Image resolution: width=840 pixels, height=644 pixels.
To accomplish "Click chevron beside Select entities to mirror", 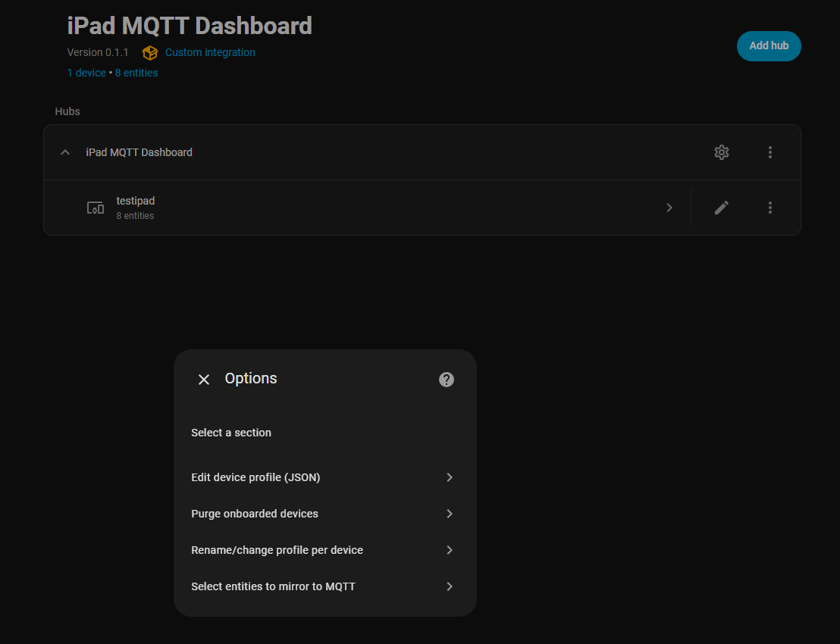I will (450, 586).
